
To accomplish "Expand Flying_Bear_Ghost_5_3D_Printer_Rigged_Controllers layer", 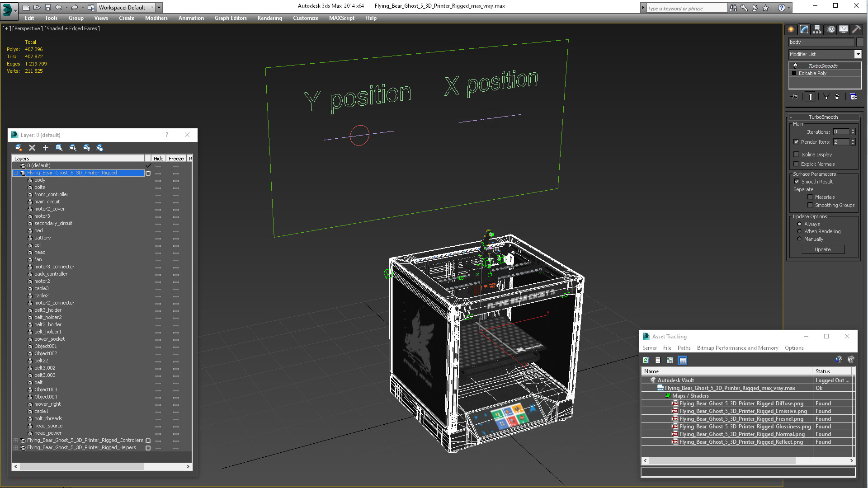I will pos(16,441).
